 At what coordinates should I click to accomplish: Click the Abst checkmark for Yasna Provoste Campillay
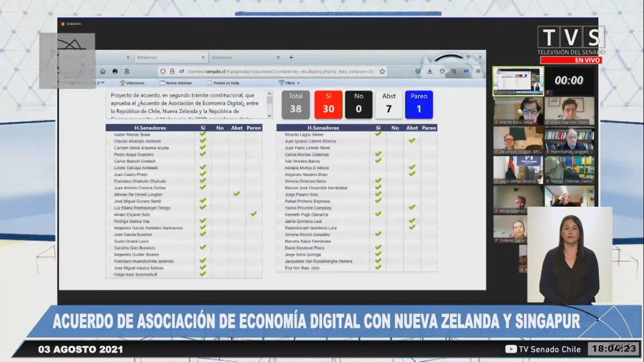pos(412,207)
